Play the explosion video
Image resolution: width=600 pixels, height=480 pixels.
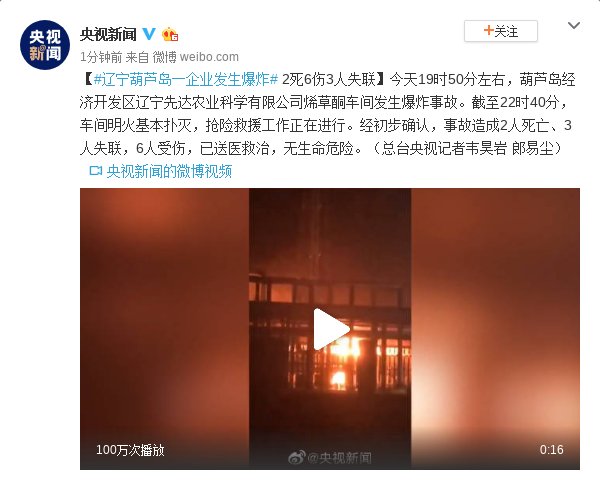pos(331,329)
